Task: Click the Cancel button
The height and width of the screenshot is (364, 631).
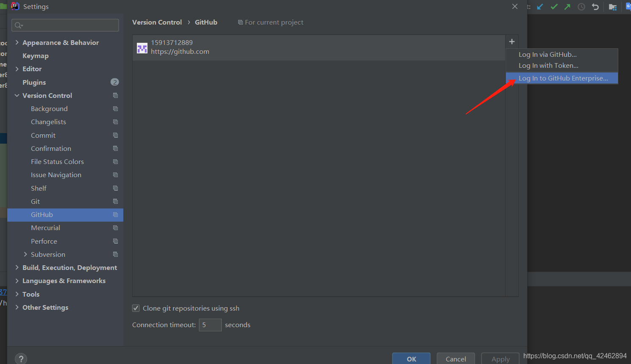Action: click(456, 358)
